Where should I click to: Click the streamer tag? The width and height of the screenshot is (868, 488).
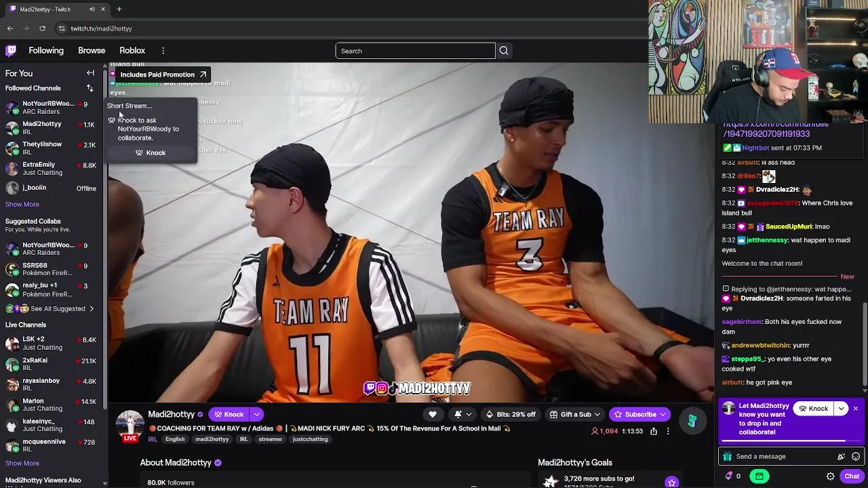[x=270, y=439]
